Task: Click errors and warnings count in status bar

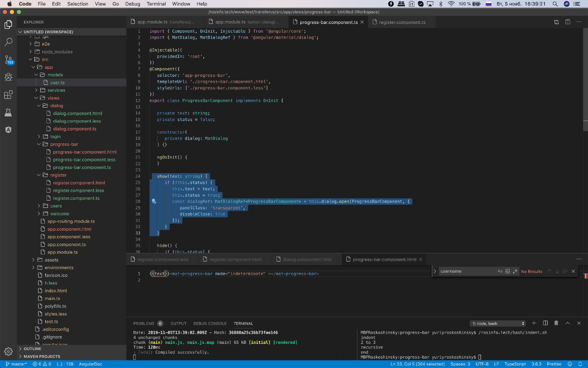Action: tap(42, 364)
